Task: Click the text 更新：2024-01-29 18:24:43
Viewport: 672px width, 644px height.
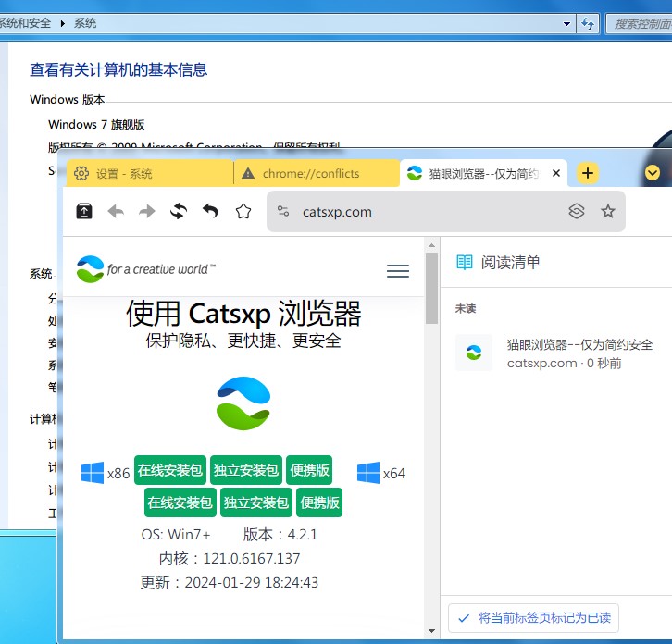Action: click(230, 582)
